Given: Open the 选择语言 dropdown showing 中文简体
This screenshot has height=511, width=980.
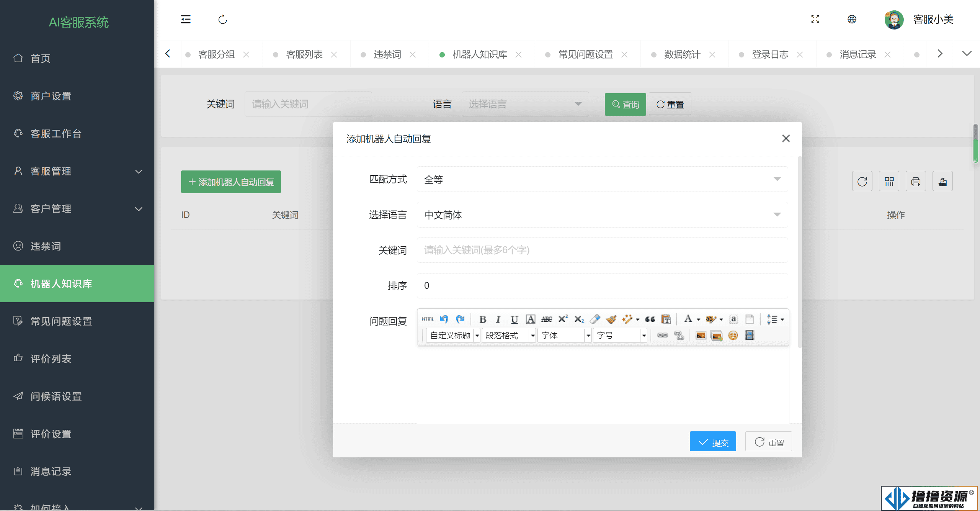Looking at the screenshot, I should (x=603, y=215).
